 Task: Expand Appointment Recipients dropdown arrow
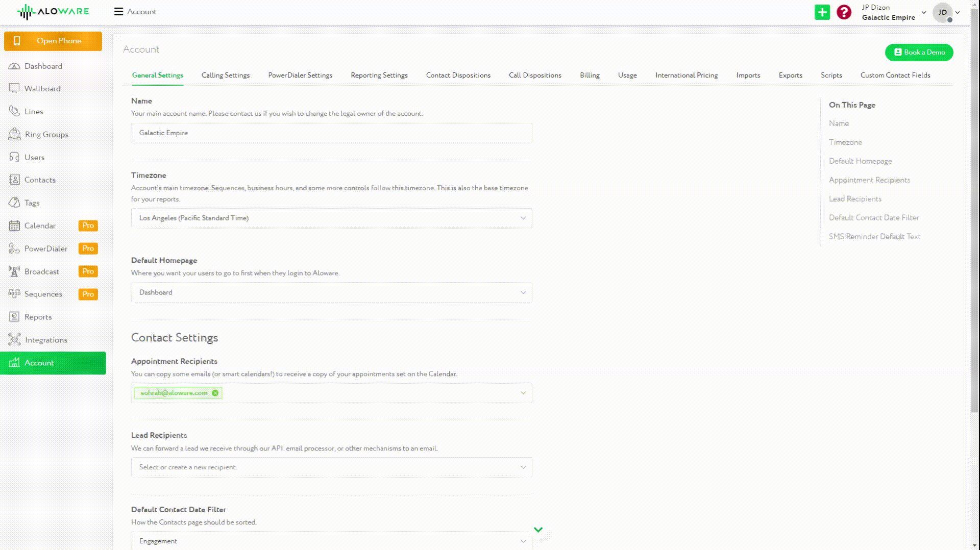(x=523, y=393)
